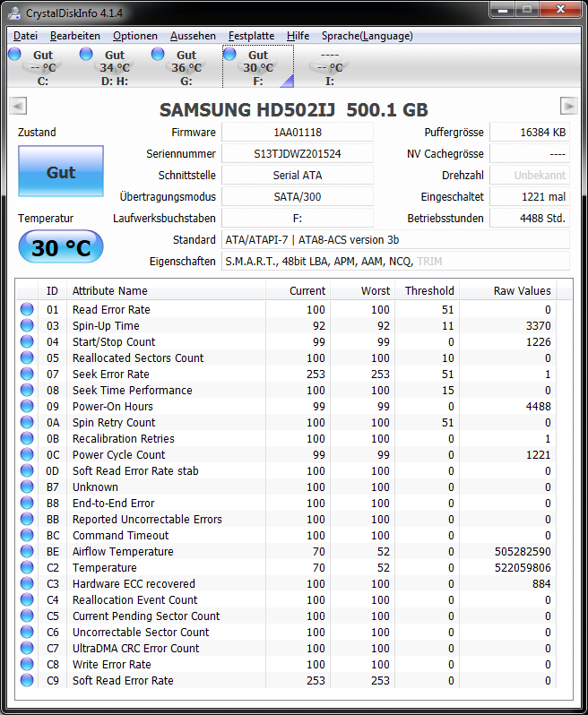Click the Eingeschaltet field 1221 mal
Screen dimensions: 588x715
(x=530, y=196)
